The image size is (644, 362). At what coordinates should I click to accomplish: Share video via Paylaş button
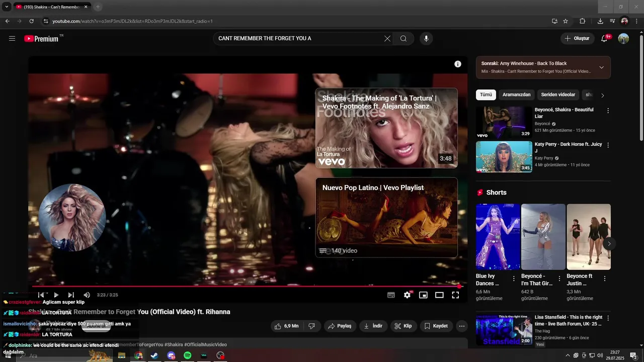pyautogui.click(x=340, y=326)
